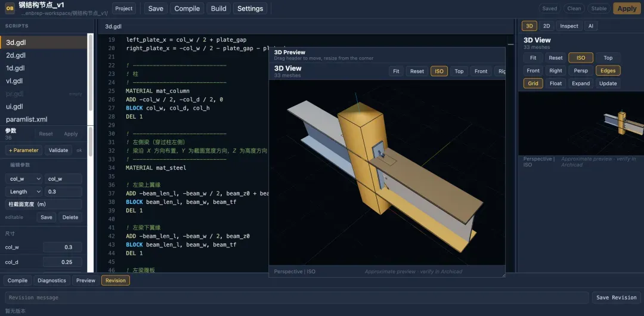
Task: Click Apply in the parameters header
Action: (70, 134)
